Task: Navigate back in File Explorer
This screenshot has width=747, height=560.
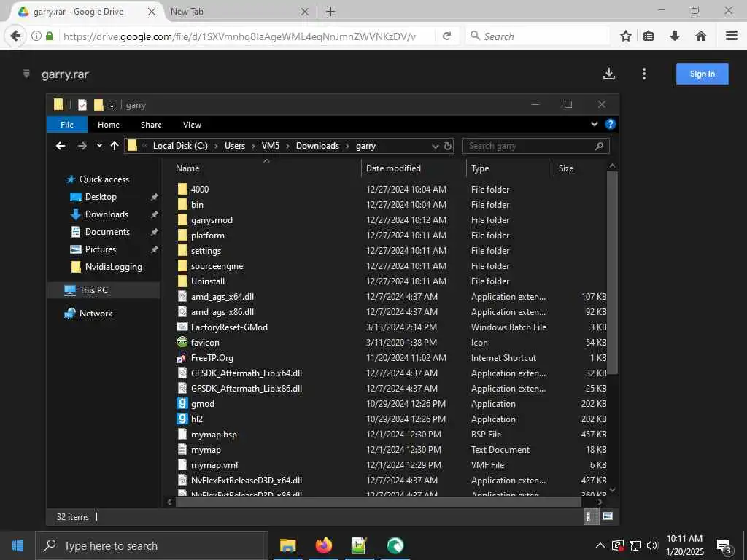Action: 61,146
